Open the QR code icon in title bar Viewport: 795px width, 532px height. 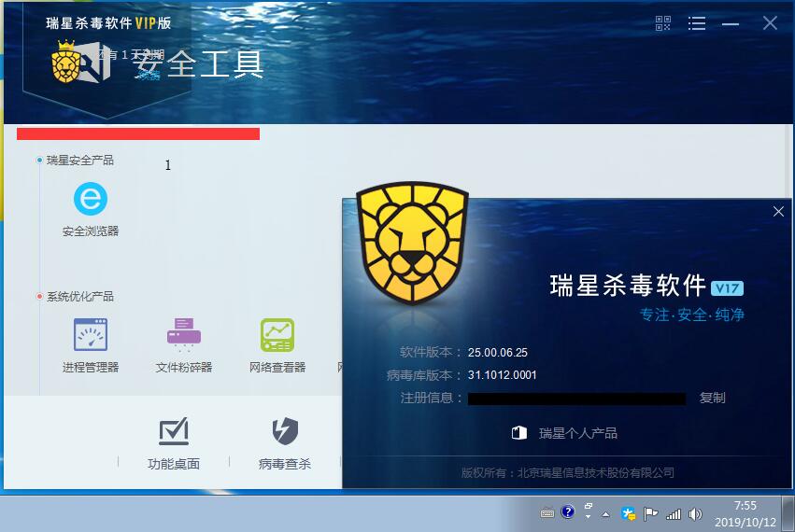662,23
